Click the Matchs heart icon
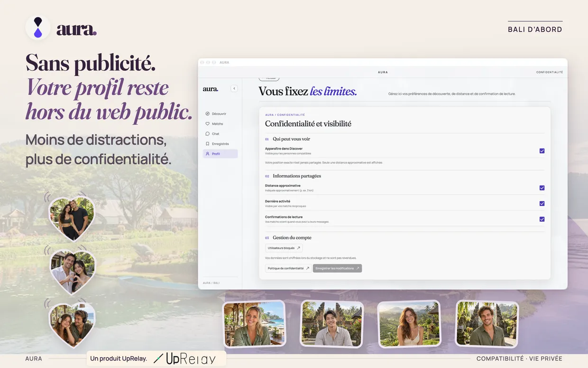The image size is (588, 368). coord(207,124)
